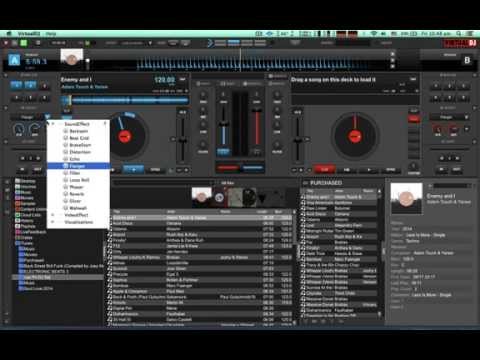The height and width of the screenshot is (360, 480).
Task: Click deck A jog wheel
Action: coord(125,136)
